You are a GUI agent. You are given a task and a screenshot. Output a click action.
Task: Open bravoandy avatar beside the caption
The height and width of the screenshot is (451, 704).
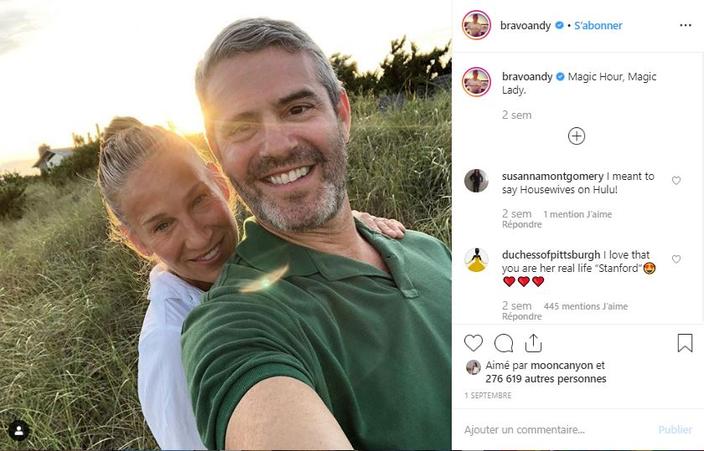pyautogui.click(x=477, y=82)
